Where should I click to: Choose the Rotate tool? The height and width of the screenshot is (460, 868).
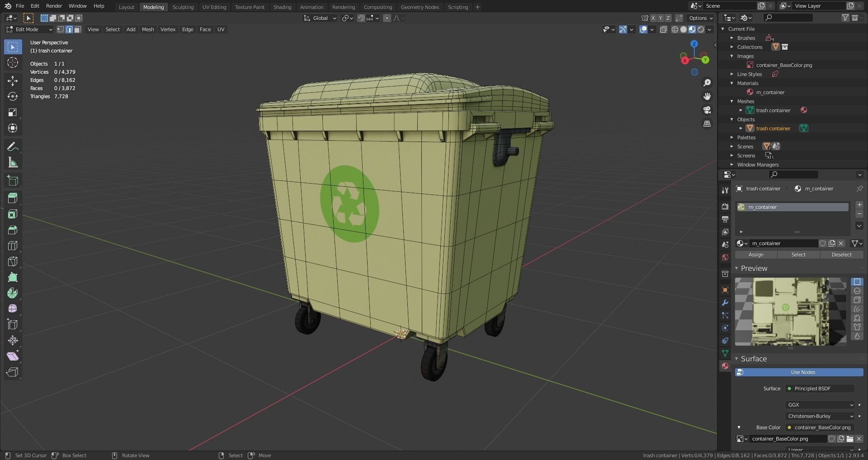(13, 96)
